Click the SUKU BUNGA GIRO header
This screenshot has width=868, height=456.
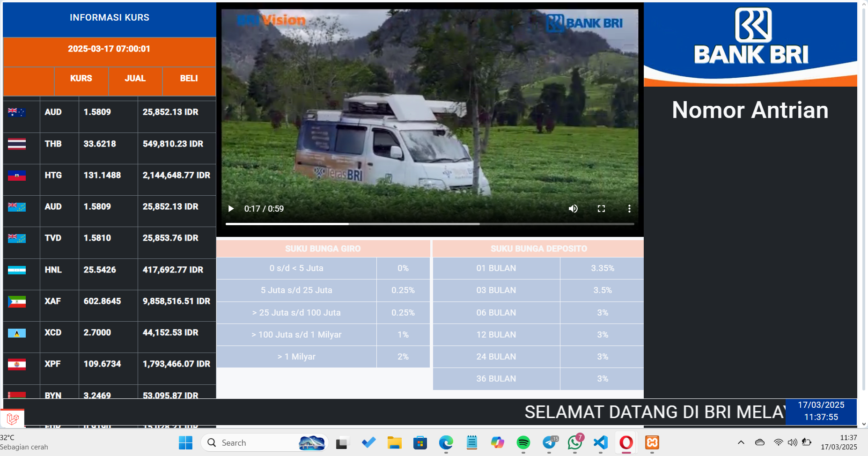(323, 249)
